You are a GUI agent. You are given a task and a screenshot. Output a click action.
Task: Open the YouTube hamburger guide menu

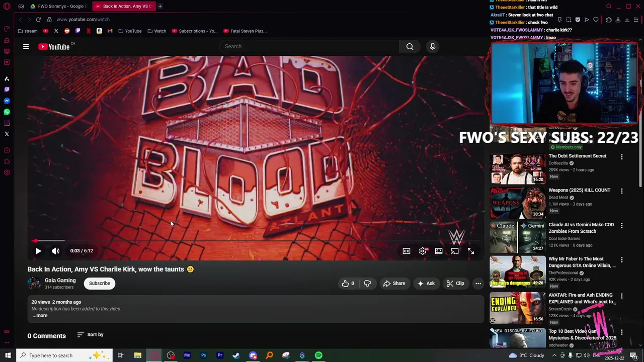pos(26,47)
